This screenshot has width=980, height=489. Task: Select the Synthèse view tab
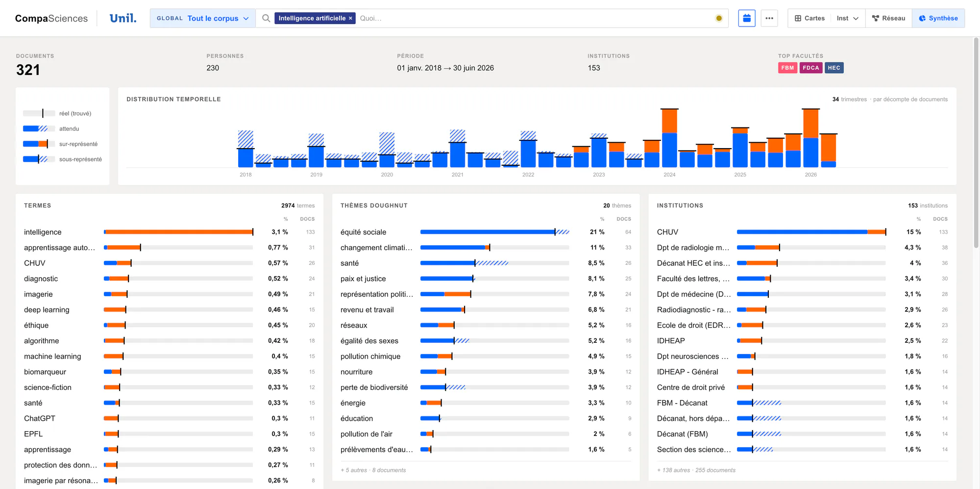point(938,18)
